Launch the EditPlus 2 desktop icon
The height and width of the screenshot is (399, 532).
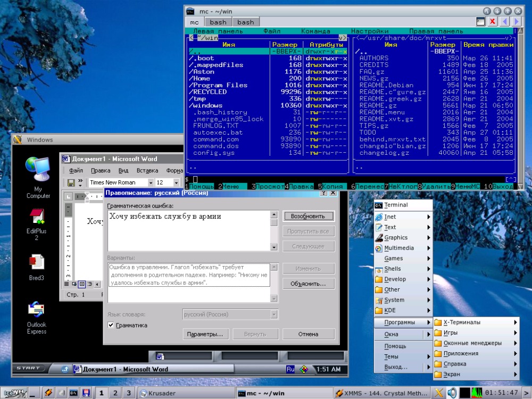tap(36, 224)
